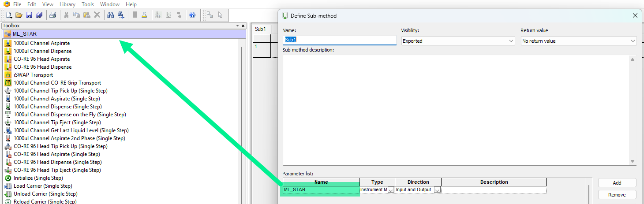This screenshot has width=644, height=204.
Task: Open the Tools menu
Action: click(x=88, y=4)
